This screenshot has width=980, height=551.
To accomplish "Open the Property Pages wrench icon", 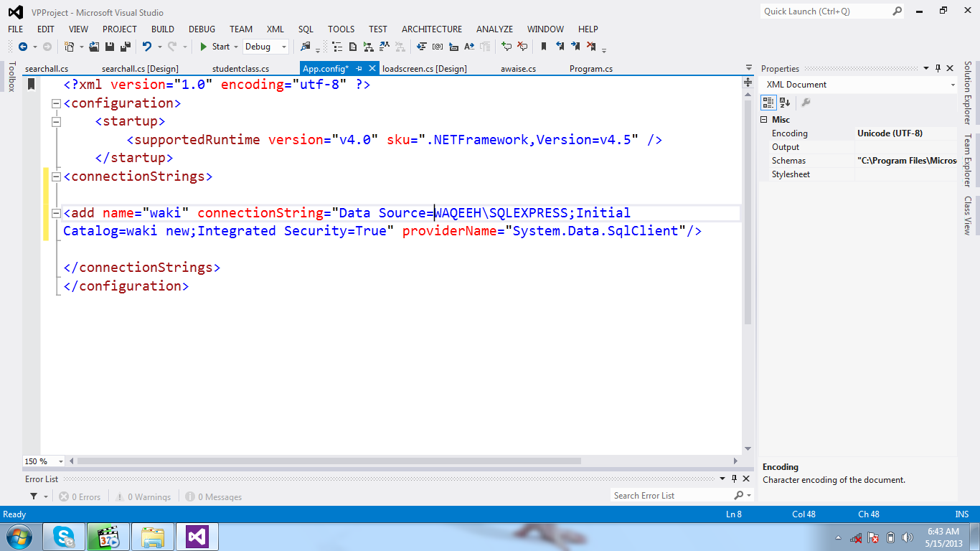I will (x=806, y=102).
